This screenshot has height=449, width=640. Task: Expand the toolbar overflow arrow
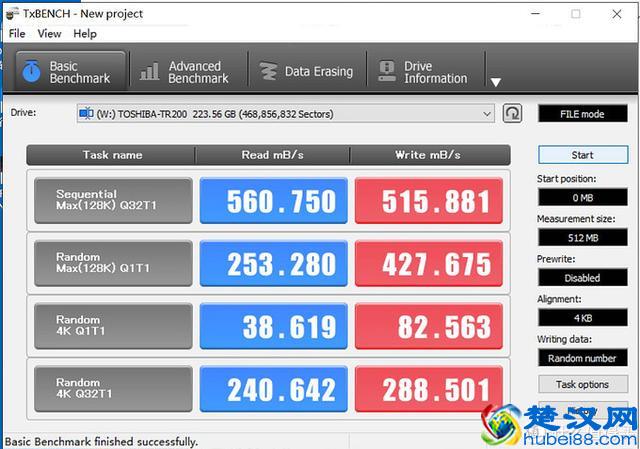coord(494,82)
